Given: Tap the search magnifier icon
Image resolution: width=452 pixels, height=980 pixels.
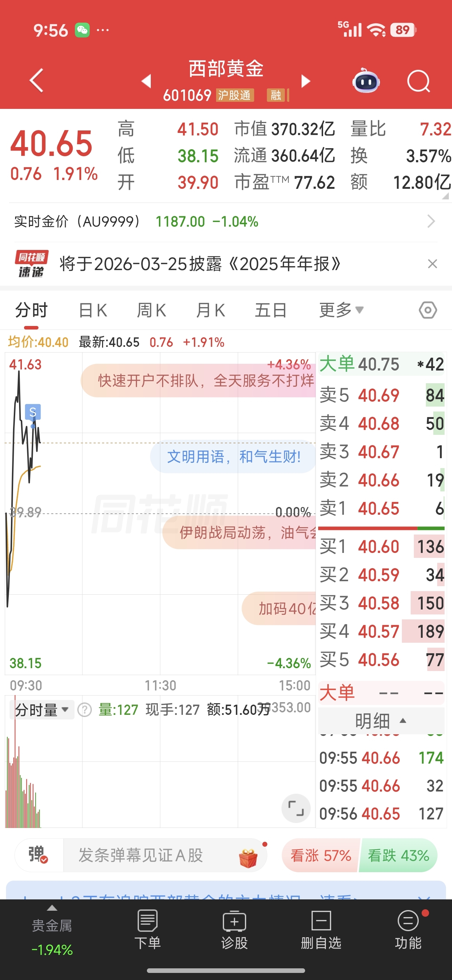Looking at the screenshot, I should (x=418, y=81).
